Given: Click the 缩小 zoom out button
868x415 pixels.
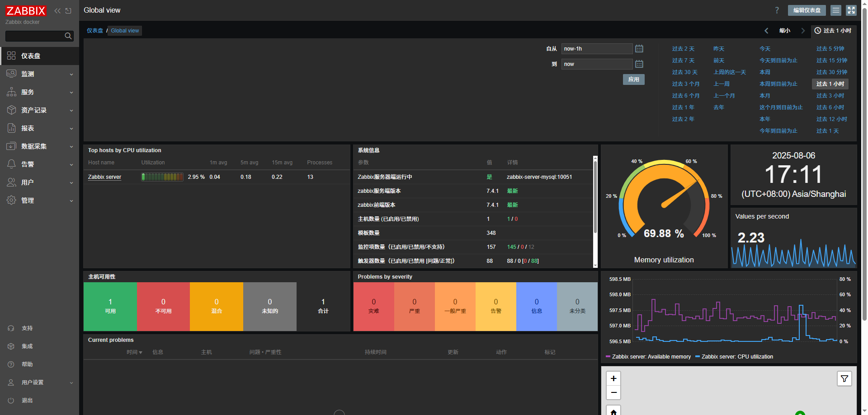Looking at the screenshot, I should [785, 31].
